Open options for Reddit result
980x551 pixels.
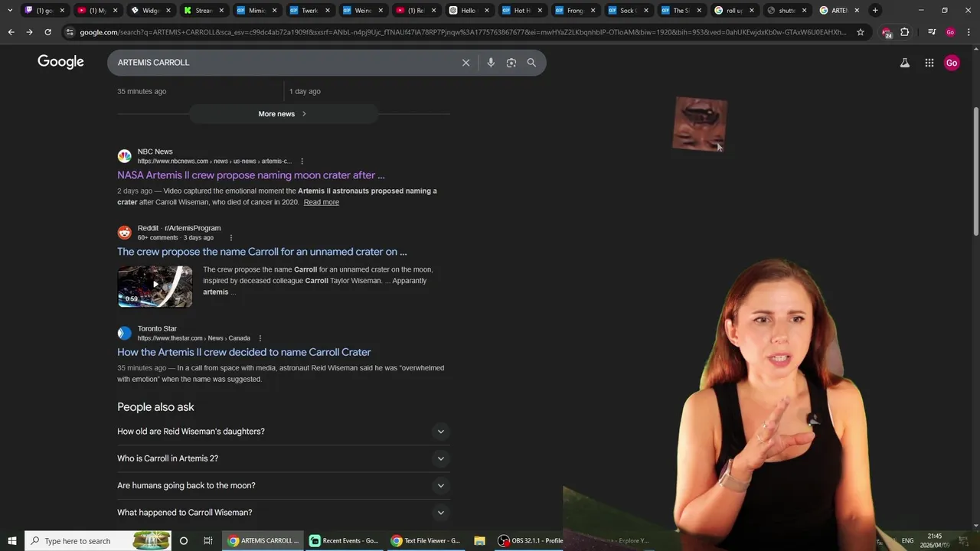tap(230, 238)
